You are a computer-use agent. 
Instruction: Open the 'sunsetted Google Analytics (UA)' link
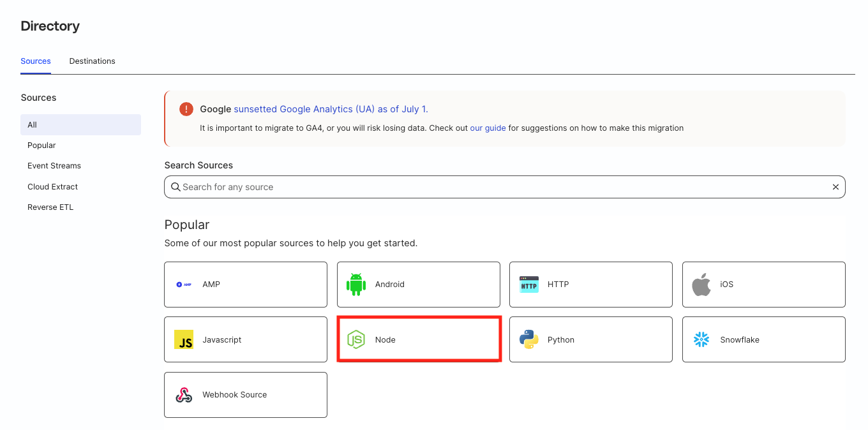331,109
